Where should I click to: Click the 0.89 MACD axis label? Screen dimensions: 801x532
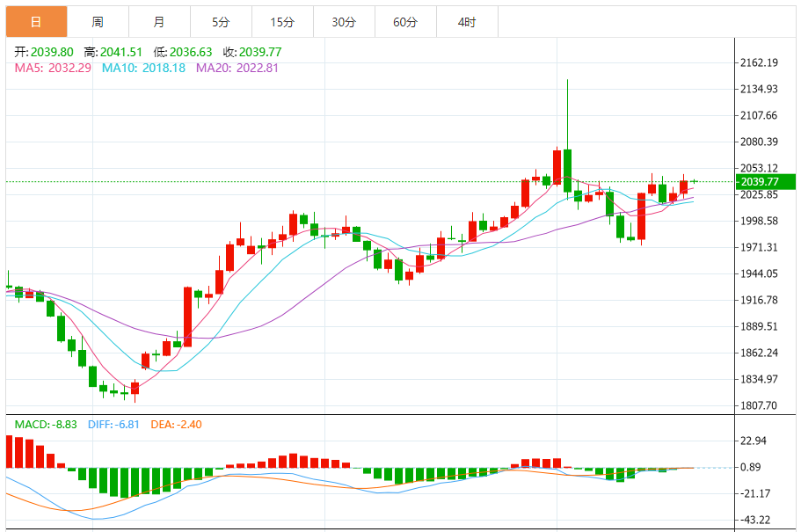750,467
